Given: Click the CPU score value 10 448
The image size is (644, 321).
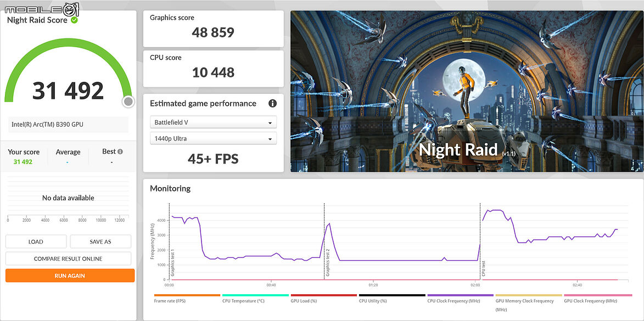Looking at the screenshot, I should coord(213,72).
